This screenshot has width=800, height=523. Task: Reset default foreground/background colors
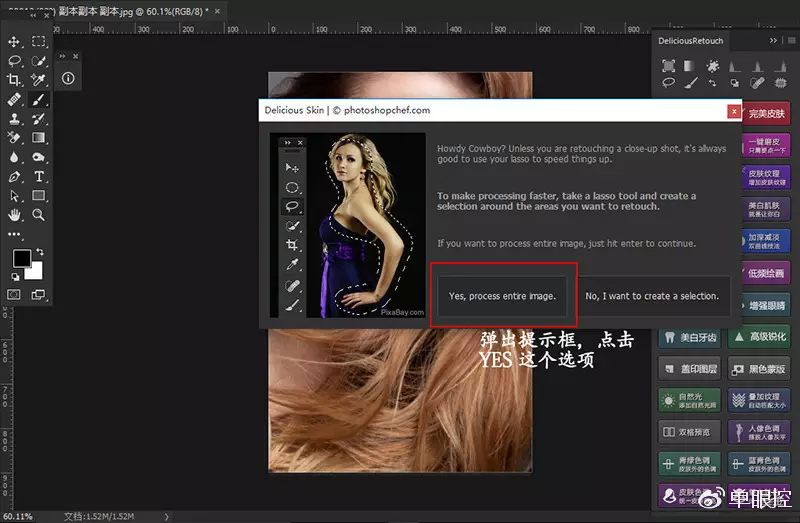(x=15, y=277)
